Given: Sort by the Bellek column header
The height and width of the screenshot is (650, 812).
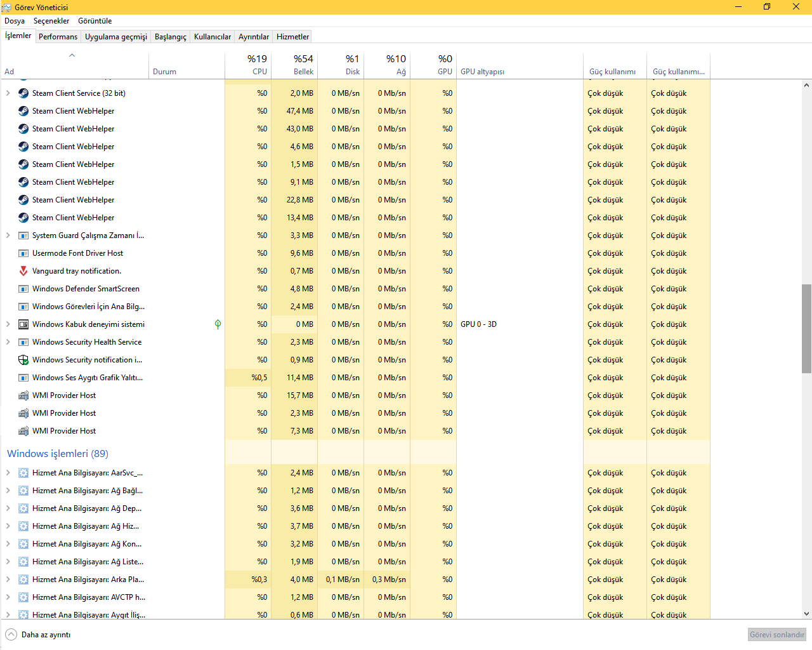Looking at the screenshot, I should [294, 65].
